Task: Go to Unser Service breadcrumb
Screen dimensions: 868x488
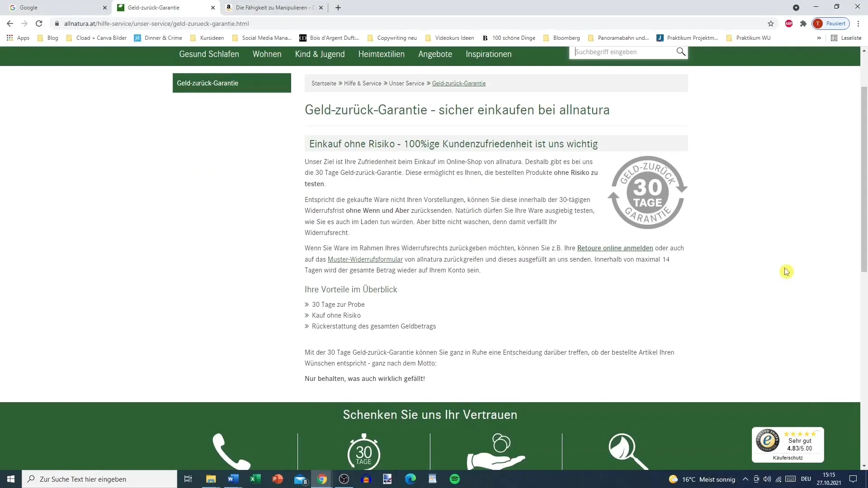Action: (406, 84)
